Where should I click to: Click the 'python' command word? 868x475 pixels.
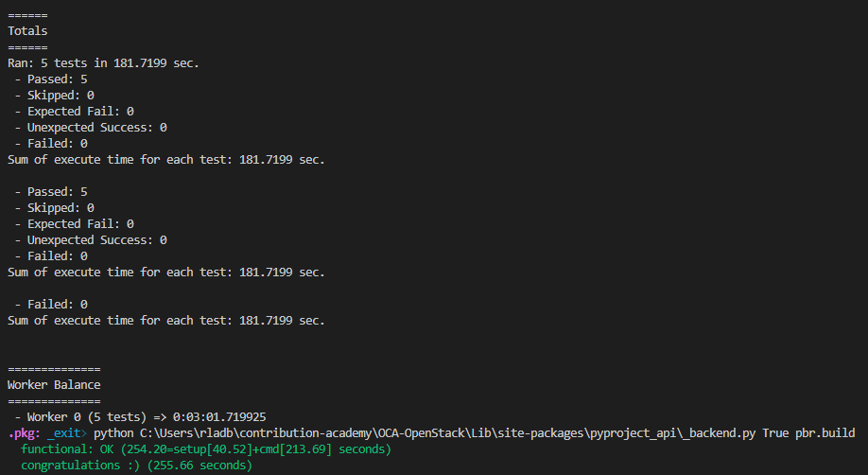tap(113, 433)
